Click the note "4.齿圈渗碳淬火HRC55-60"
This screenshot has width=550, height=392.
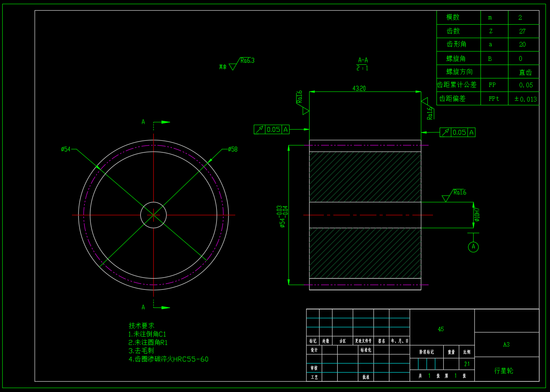coord(168,359)
